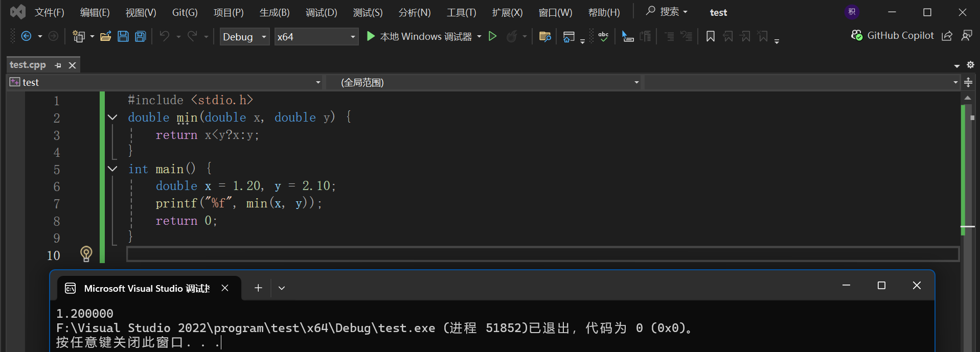Click the navigate forward arrow icon

[53, 36]
